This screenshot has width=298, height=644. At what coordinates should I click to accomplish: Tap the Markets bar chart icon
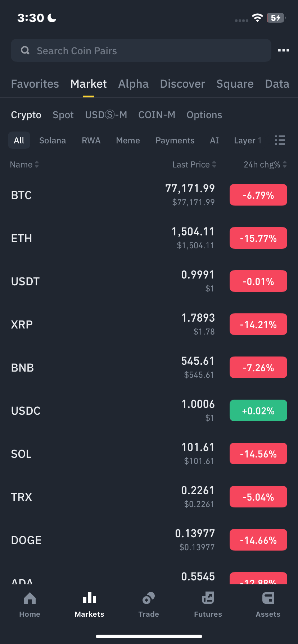pos(90,598)
